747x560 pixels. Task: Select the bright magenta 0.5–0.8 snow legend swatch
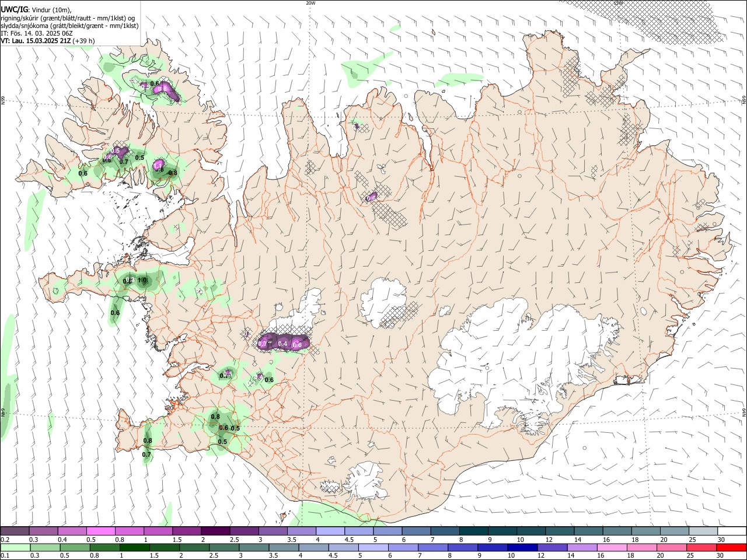[x=100, y=531]
